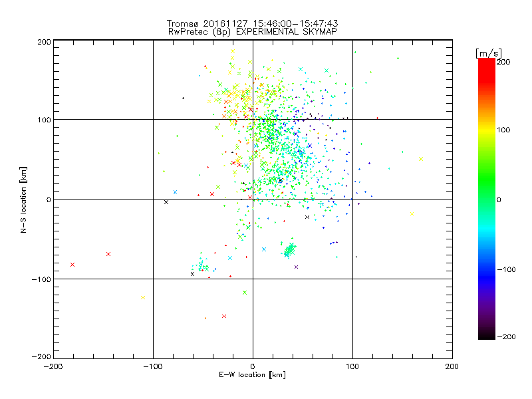This screenshot has height=399, width=532.
Task: Click the red X marker near -145 km E-W
Action: point(108,254)
